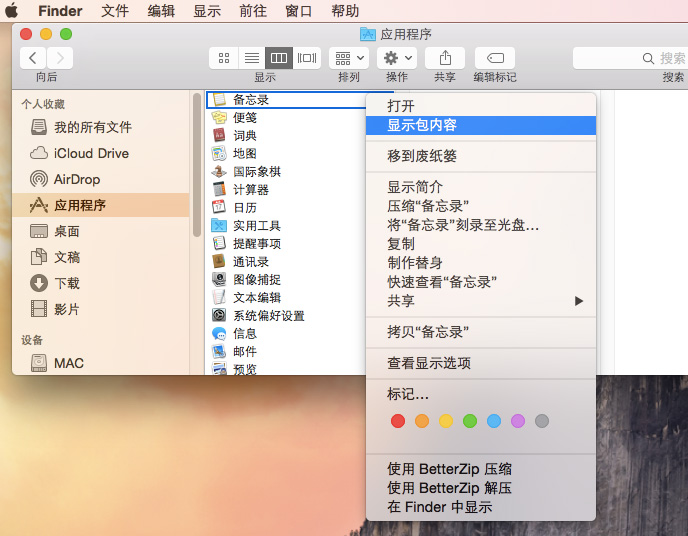Choose 压缩“备忘录” in context menu
688x536 pixels.
coord(481,206)
